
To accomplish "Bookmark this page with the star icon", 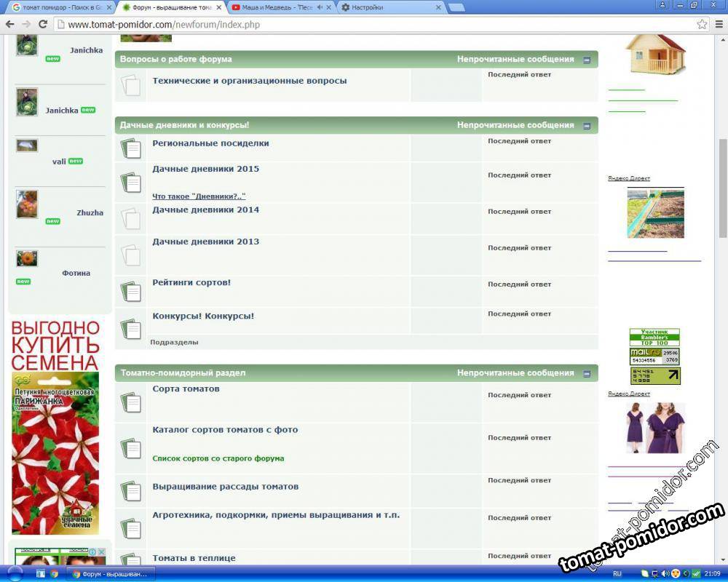I will [x=702, y=24].
